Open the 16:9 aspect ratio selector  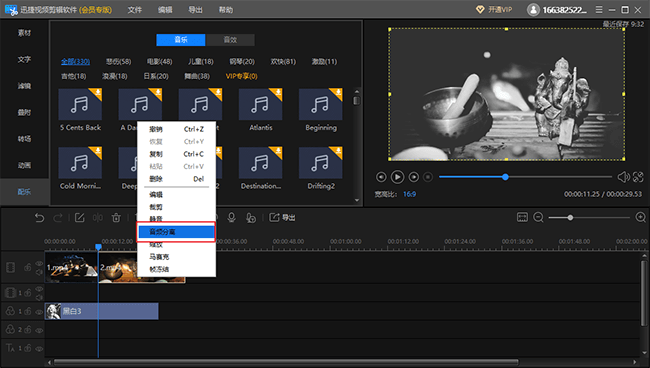click(410, 194)
